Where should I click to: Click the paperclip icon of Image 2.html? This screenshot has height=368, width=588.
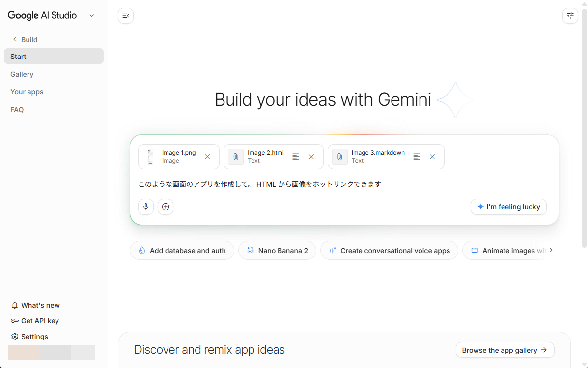(x=236, y=157)
